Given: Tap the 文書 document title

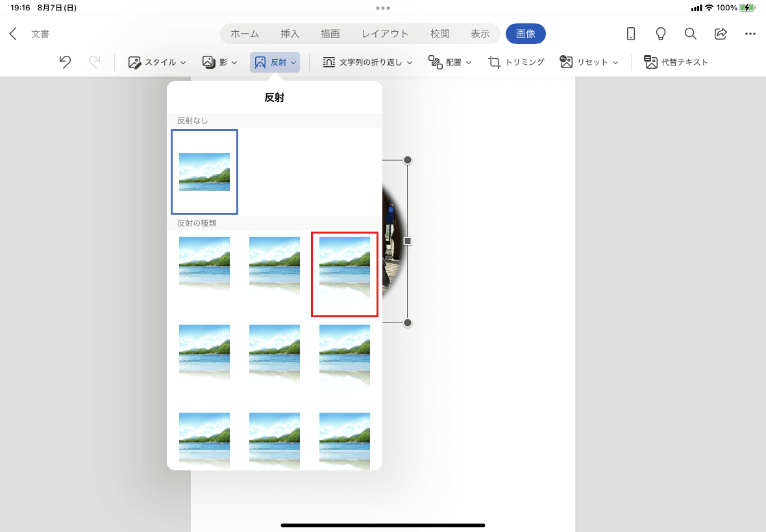Looking at the screenshot, I should pyautogui.click(x=40, y=34).
